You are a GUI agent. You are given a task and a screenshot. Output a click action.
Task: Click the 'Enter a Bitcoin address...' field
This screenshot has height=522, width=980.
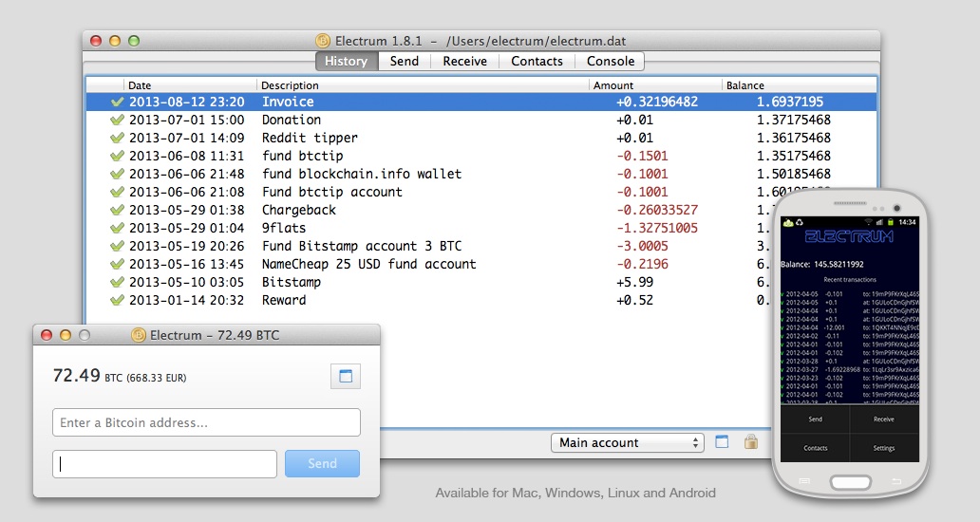click(x=206, y=422)
